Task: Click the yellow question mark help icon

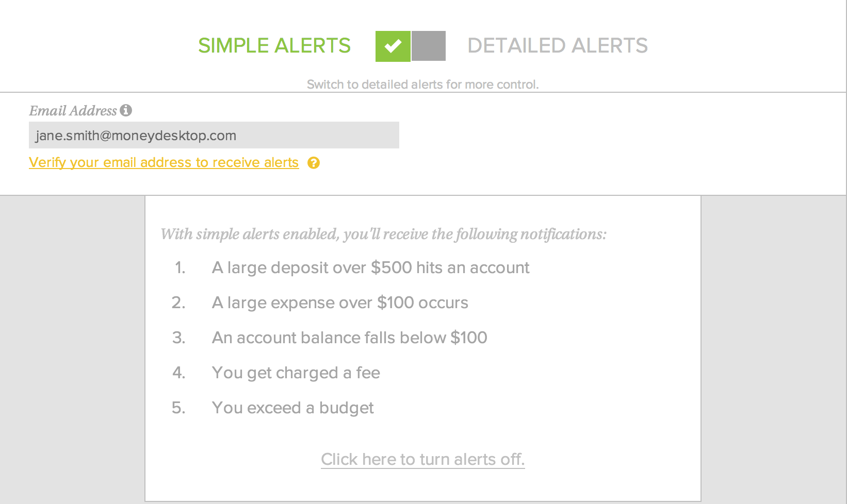Action: [x=314, y=163]
